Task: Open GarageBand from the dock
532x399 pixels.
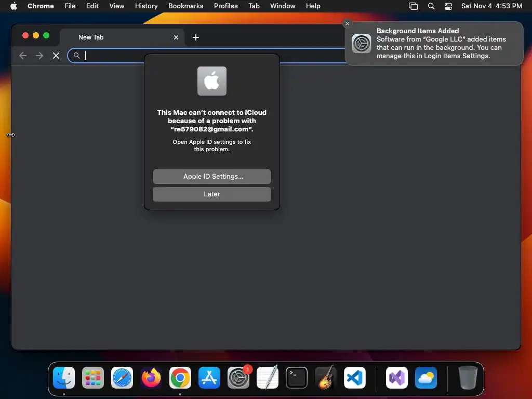Action: coord(326,378)
